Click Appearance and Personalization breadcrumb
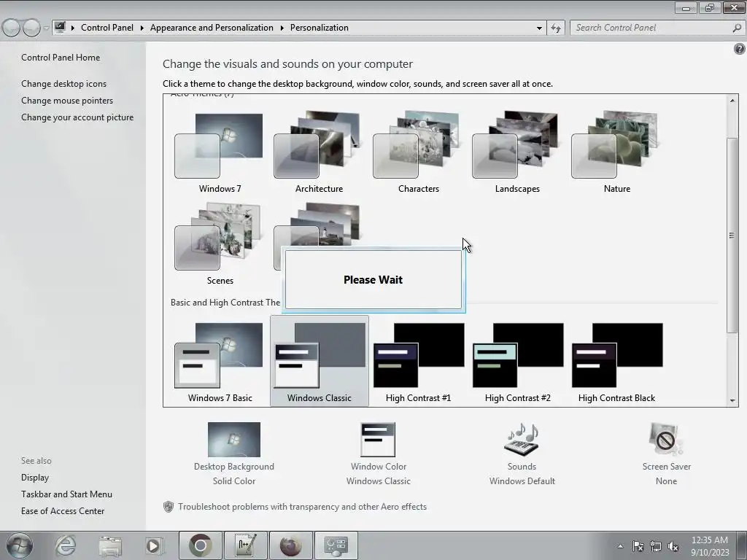Image resolution: width=747 pixels, height=560 pixels. pyautogui.click(x=212, y=28)
